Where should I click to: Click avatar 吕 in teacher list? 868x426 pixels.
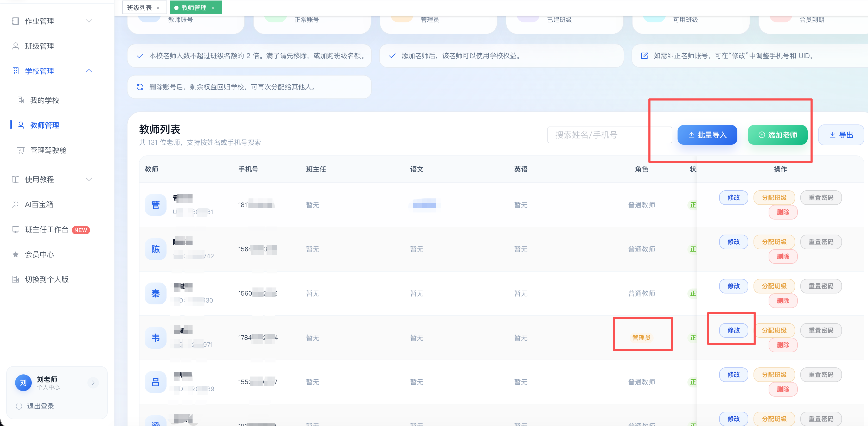pos(155,382)
